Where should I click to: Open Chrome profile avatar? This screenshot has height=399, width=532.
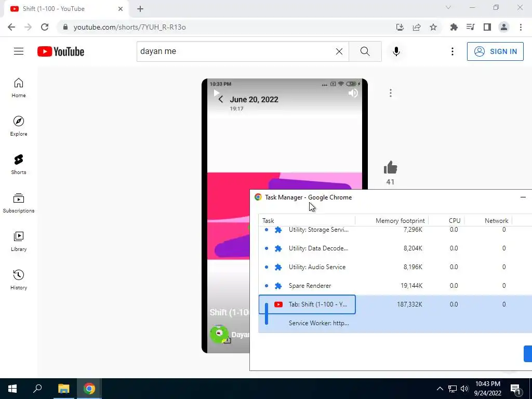click(x=504, y=27)
